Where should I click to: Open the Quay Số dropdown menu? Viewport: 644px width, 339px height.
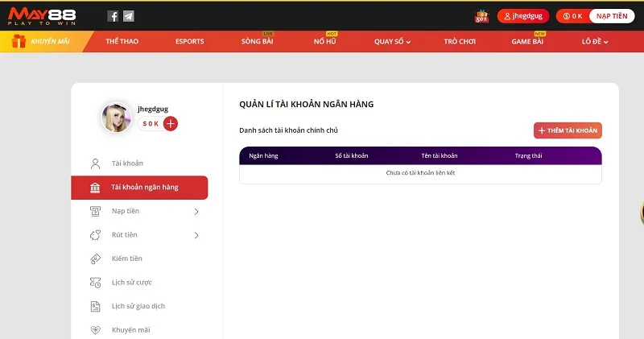(393, 42)
